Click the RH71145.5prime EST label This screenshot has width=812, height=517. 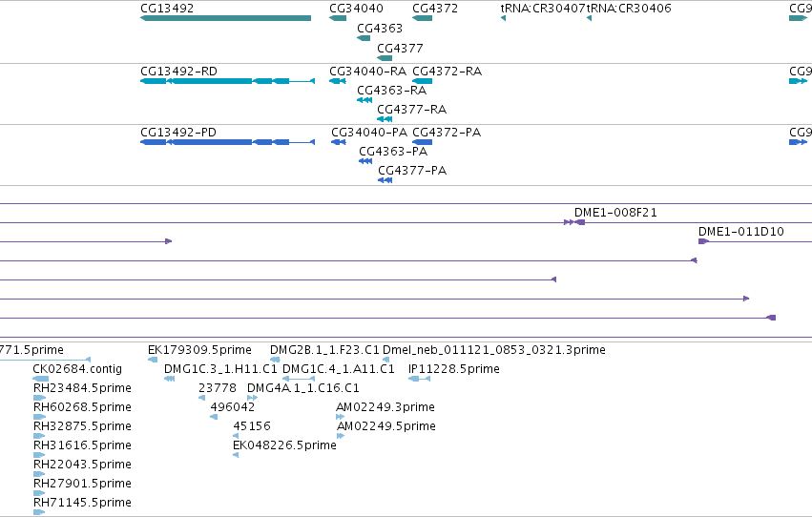click(82, 503)
